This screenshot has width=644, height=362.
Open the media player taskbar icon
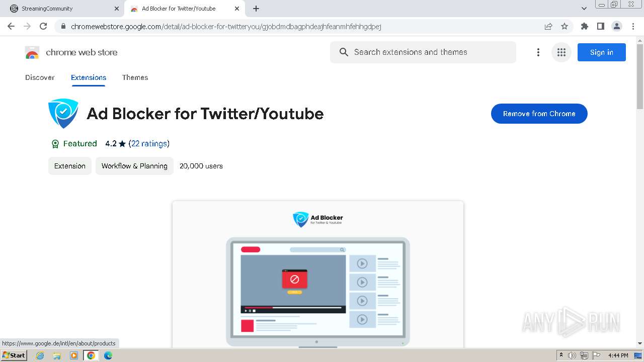pos(74,355)
